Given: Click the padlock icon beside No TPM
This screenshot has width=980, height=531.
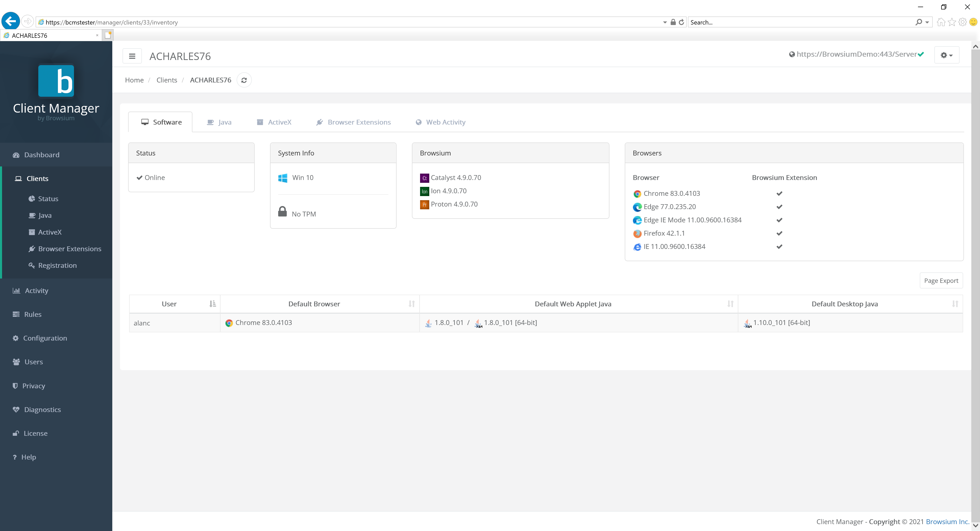Looking at the screenshot, I should pos(282,211).
